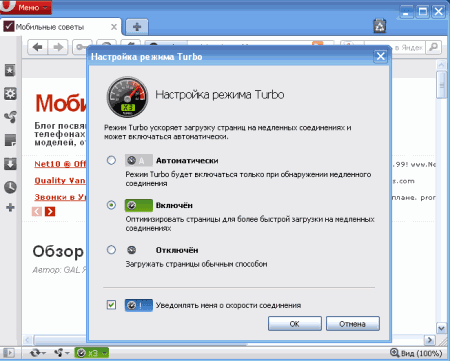This screenshot has height=361, width=450.
Task: Open the Unite status bar dropdown
Action: click(61, 353)
